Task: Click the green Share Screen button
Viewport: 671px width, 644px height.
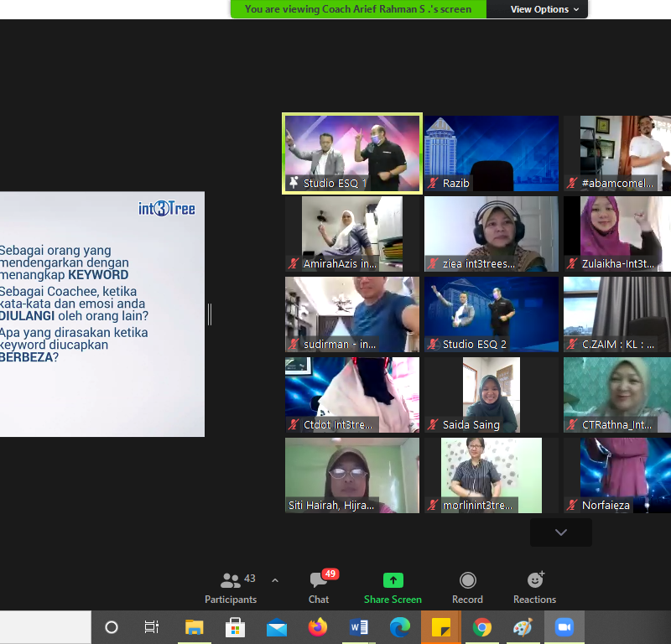Action: click(x=393, y=587)
